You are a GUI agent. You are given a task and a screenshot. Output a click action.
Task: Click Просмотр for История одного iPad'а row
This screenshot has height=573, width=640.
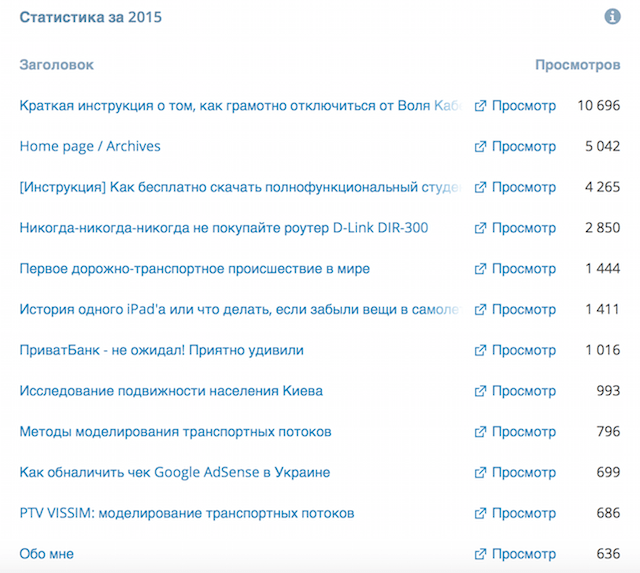523,310
